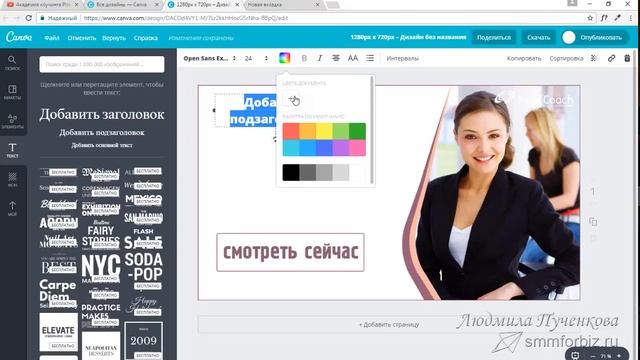Zoom out with minus in zoom bar

tap(593, 356)
